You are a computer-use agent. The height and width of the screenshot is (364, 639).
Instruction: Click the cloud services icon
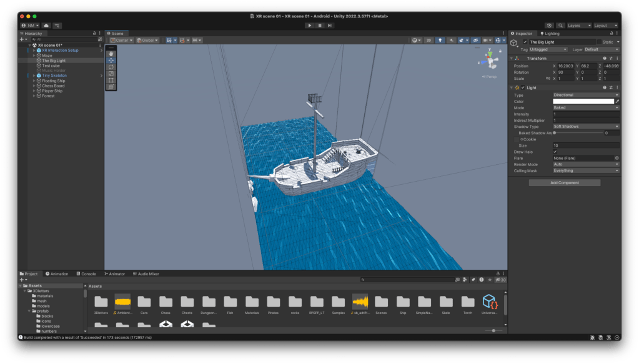pos(46,25)
